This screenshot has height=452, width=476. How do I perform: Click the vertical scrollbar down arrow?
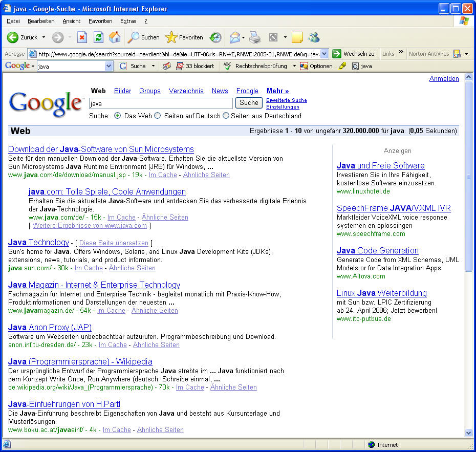coord(468,433)
